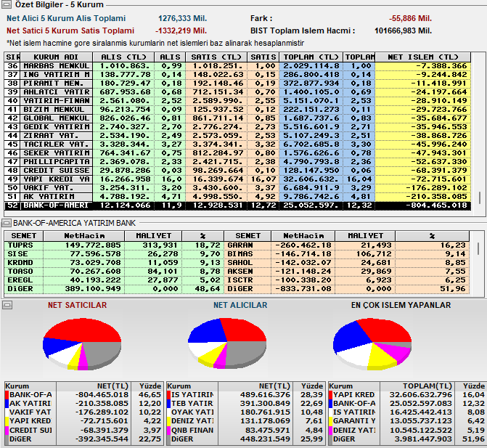Screen dimensions: 487x448
Task: Click AKSEN in the sell list
Action: pyautogui.click(x=240, y=272)
